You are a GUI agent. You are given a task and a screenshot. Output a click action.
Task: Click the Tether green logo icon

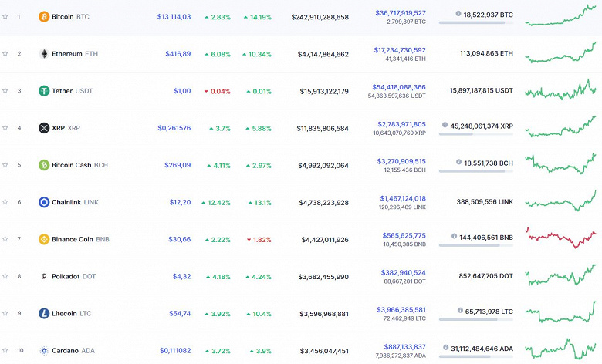coord(44,91)
